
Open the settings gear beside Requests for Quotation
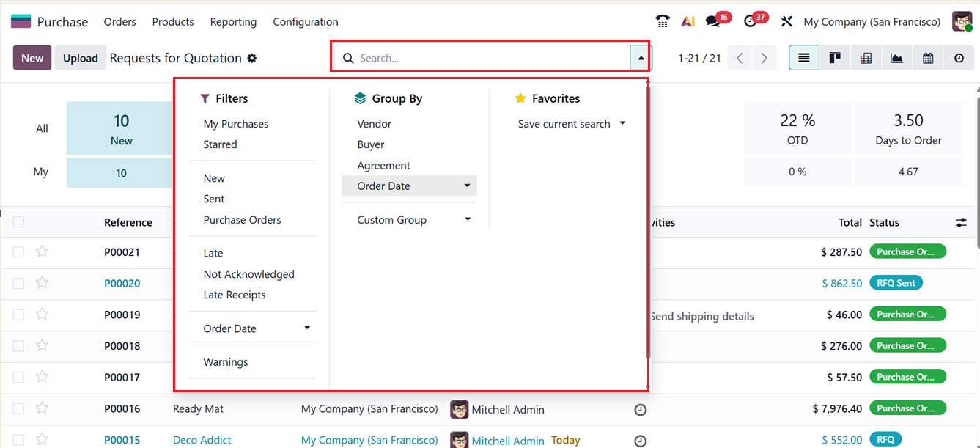[252, 58]
